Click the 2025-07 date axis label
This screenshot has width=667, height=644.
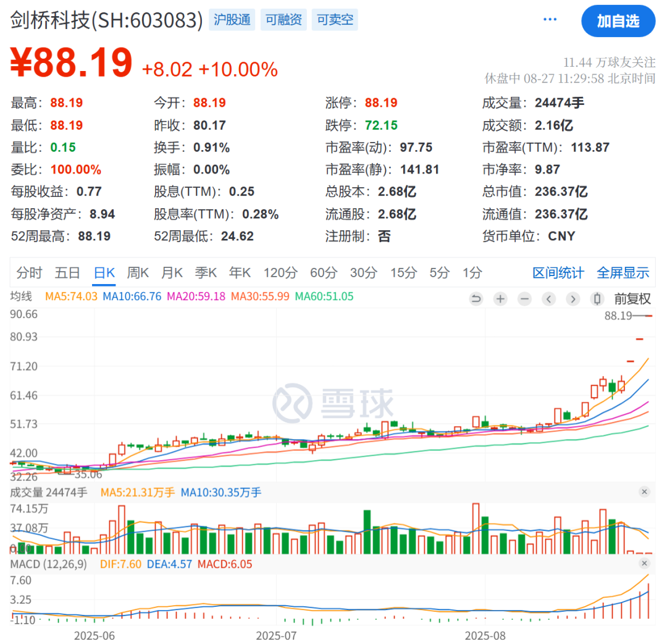[x=276, y=635]
